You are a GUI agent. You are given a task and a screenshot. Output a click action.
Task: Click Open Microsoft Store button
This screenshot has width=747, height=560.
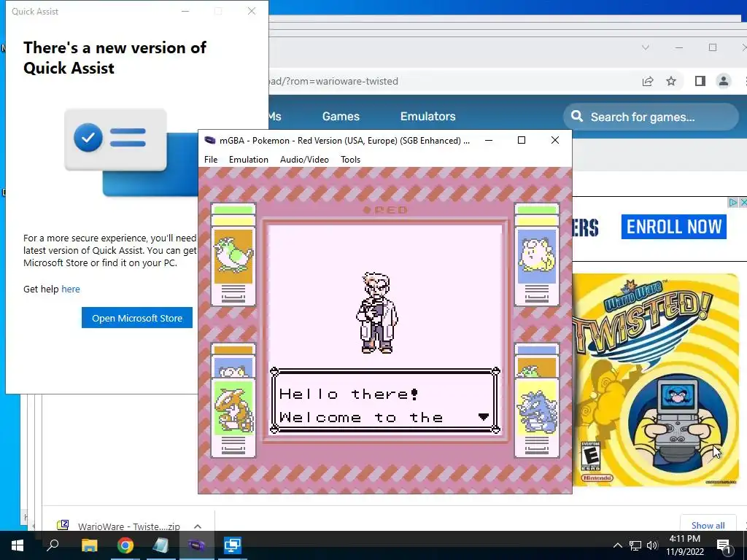pyautogui.click(x=137, y=318)
